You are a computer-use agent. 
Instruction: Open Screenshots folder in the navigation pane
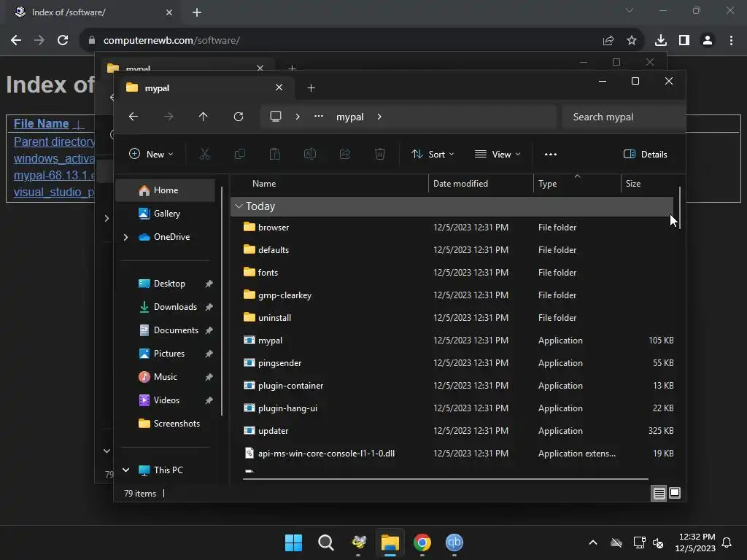pyautogui.click(x=166, y=424)
